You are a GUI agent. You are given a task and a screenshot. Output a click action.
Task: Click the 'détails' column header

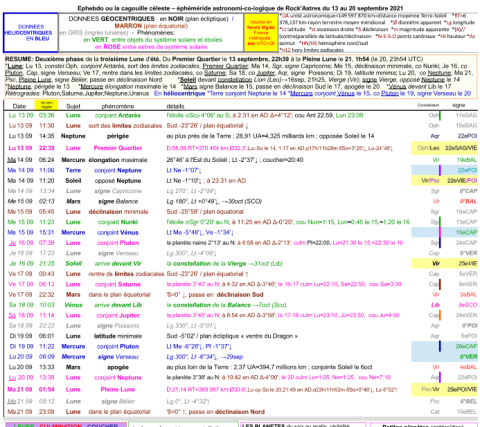click(x=175, y=106)
